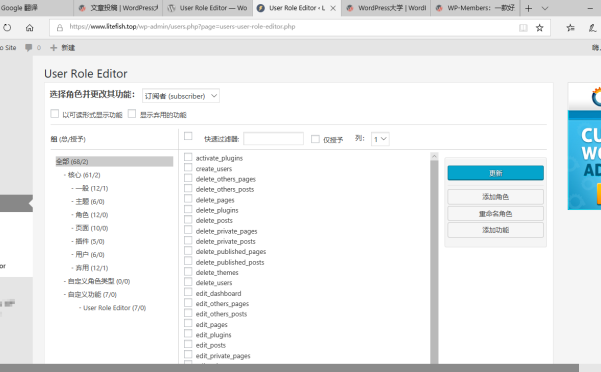
Task: Check the create_users capability
Action: point(188,167)
